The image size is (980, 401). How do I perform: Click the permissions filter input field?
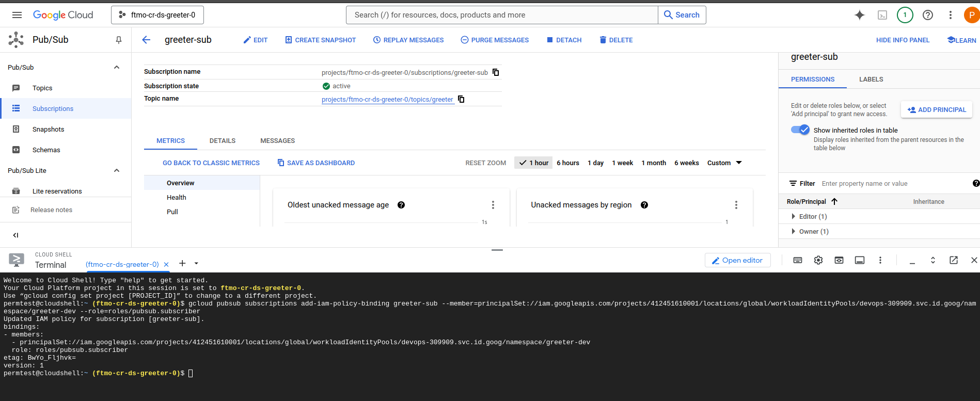pos(893,184)
